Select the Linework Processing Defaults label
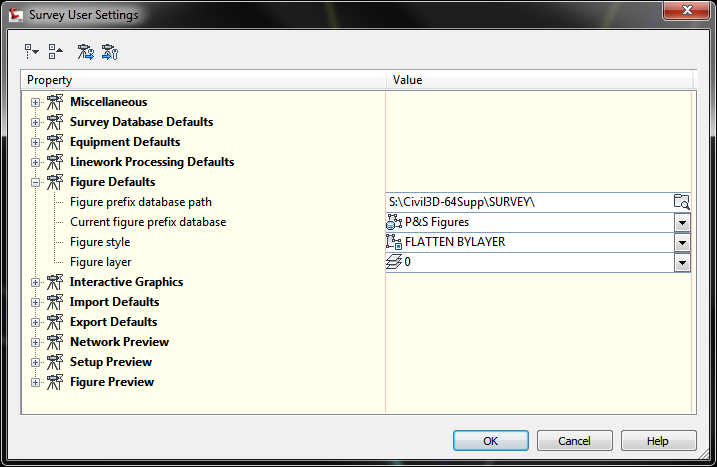The image size is (717, 467). pos(152,162)
